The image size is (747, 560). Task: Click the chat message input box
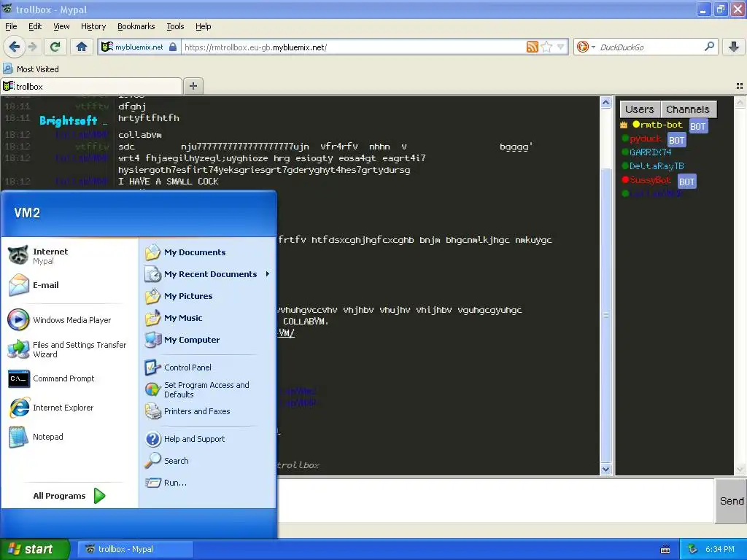point(495,501)
